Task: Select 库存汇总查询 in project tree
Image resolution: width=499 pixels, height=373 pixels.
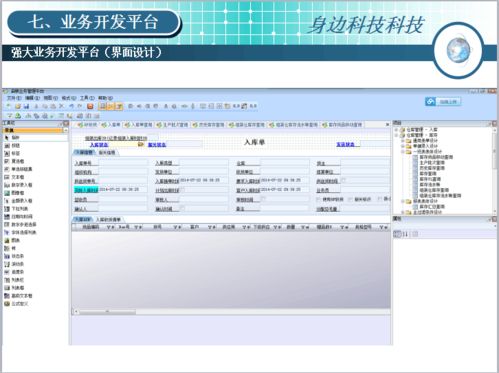Action: [x=432, y=207]
